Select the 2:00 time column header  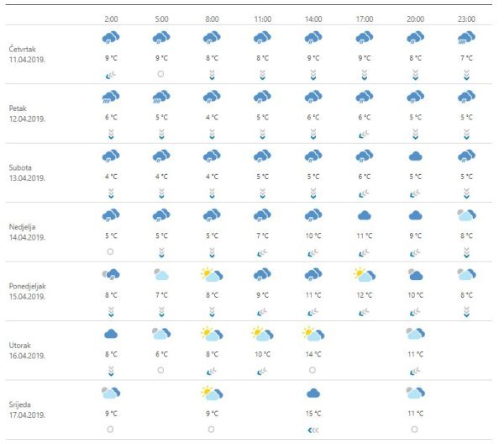point(110,18)
